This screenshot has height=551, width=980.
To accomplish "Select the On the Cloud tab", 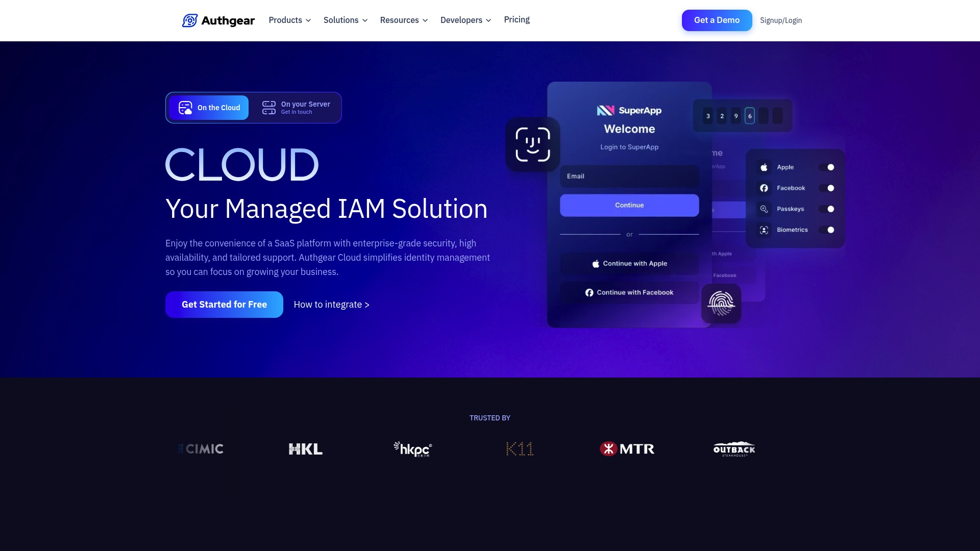I will coord(209,108).
